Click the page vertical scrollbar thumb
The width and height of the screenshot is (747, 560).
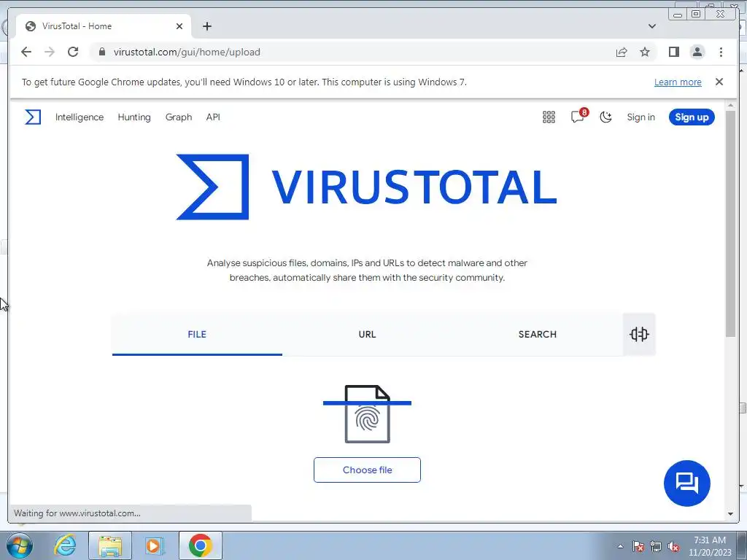pos(731,224)
